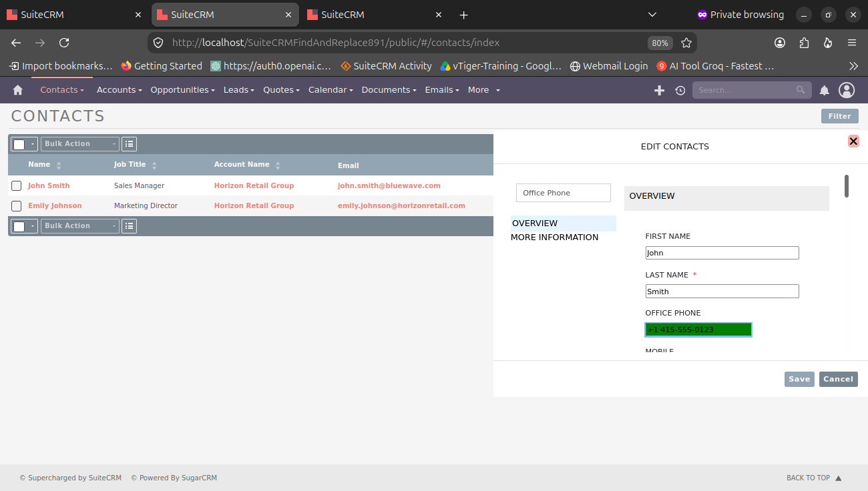Click the Save button
Image resolution: width=868 pixels, height=491 pixels.
click(799, 379)
